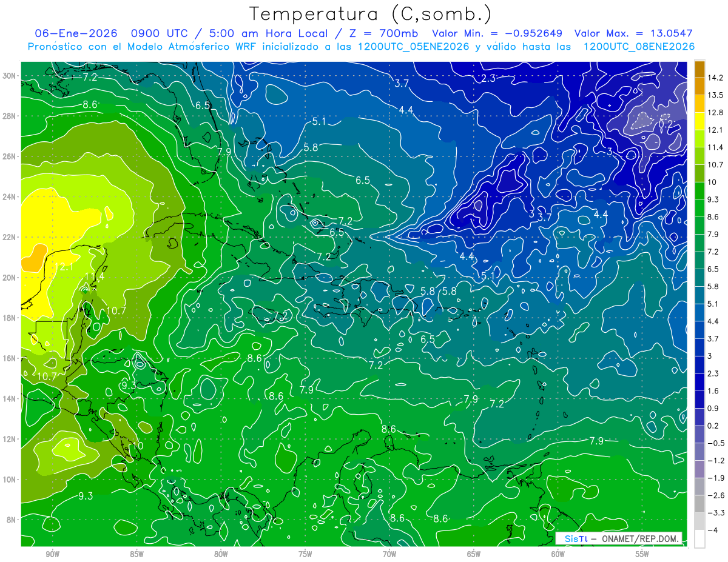The image size is (728, 562).
Task: Click the '-4' colorbar scale label
Action: (713, 530)
